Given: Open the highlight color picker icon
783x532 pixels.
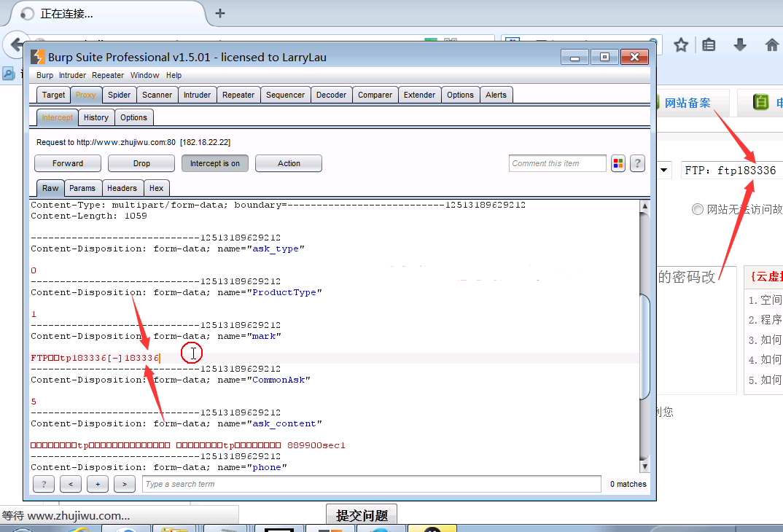Looking at the screenshot, I should [x=618, y=163].
